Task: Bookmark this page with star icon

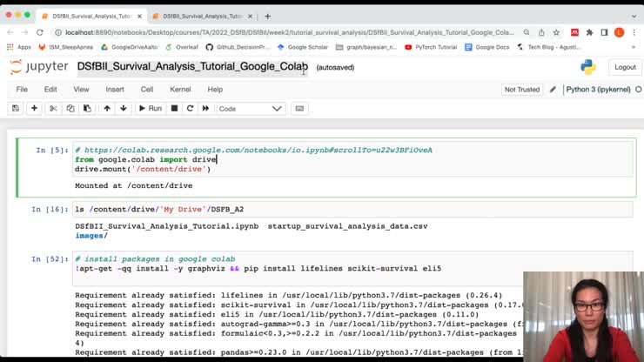Action: pos(556,32)
